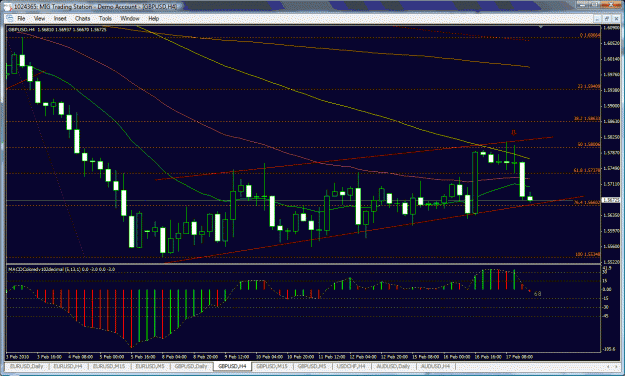Switch to the AUDUSD,H4 chart tab
Viewport: 625px width, 376px height.
click(435, 366)
